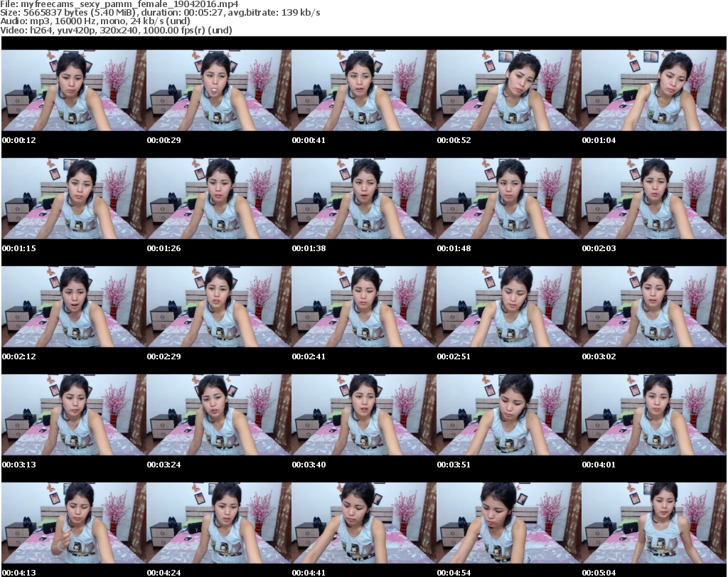Click the thumbnail timestamped 00:00:12
This screenshot has height=577, width=728.
coord(74,90)
